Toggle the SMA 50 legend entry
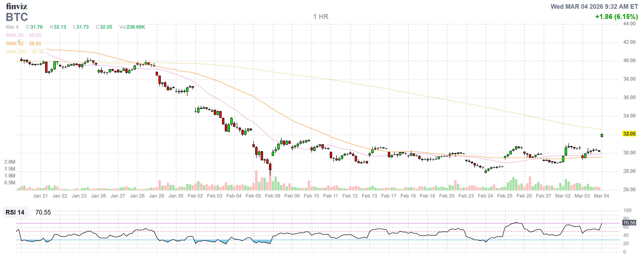Viewport: 644px width, 259px height. [15, 44]
